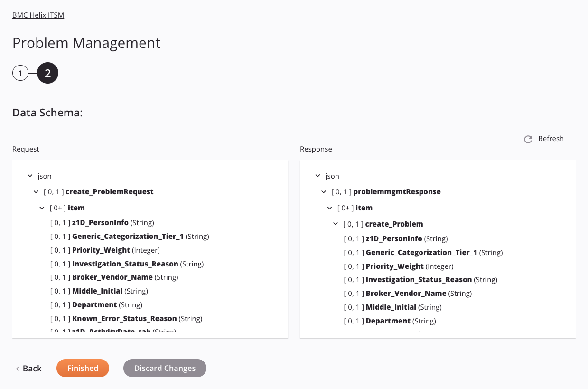The height and width of the screenshot is (389, 588).
Task: Select Priority_Weight in Response tree
Action: [399, 266]
